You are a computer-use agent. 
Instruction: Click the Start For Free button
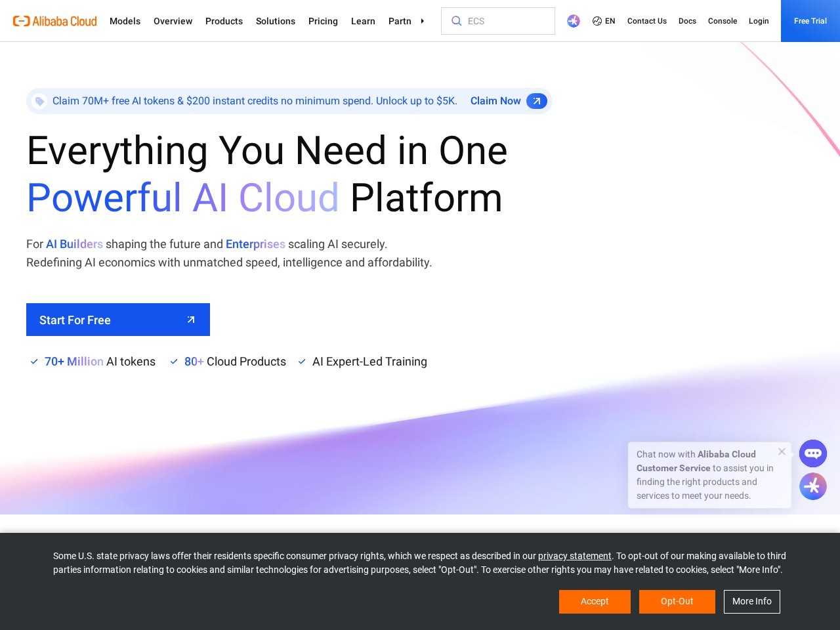point(118,320)
